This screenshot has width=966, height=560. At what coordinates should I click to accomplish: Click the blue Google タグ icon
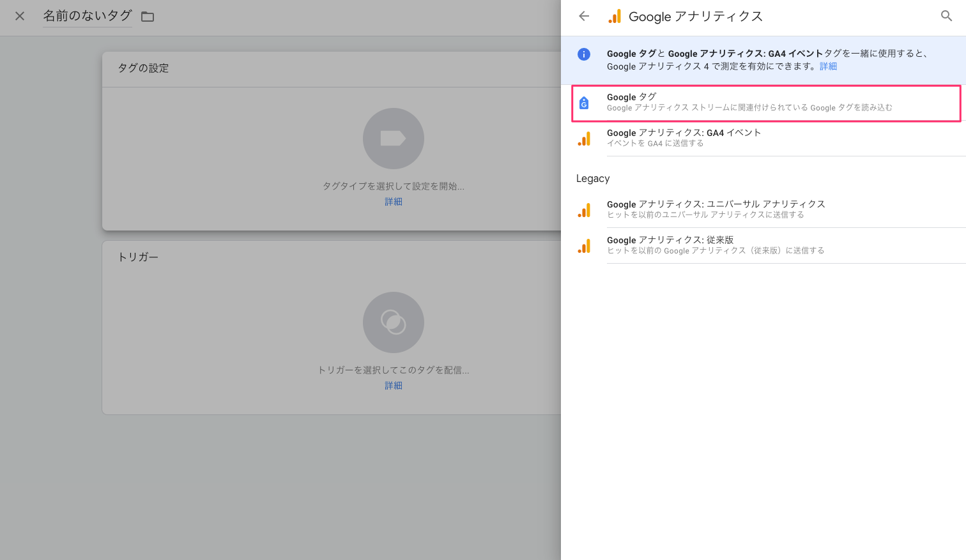point(584,102)
